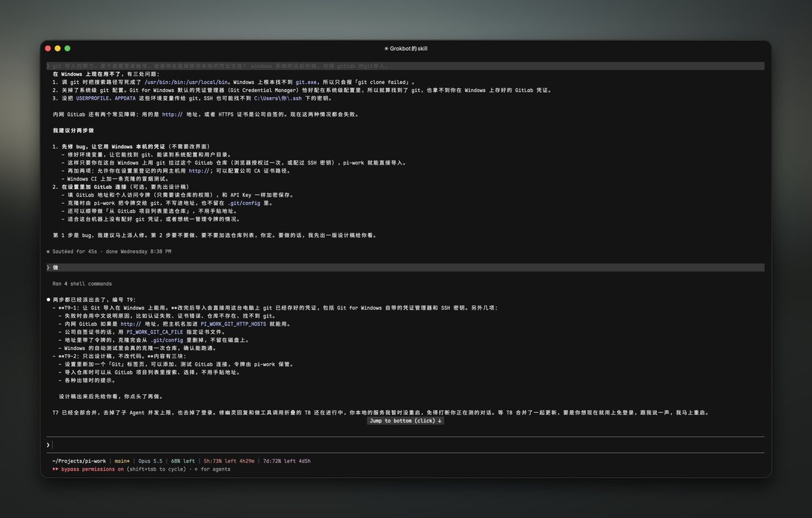812x518 pixels.
Task: Click the '5h:73% left 4h29m' usage entry
Action: click(229, 461)
